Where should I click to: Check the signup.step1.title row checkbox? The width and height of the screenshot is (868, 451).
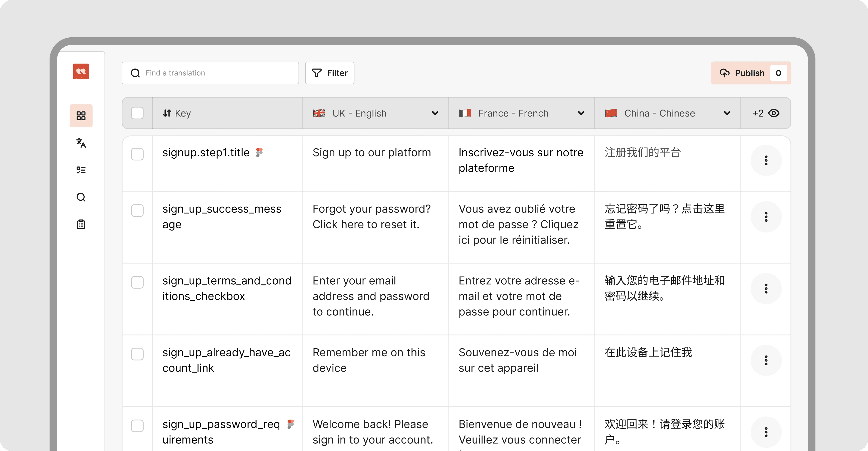coord(137,154)
